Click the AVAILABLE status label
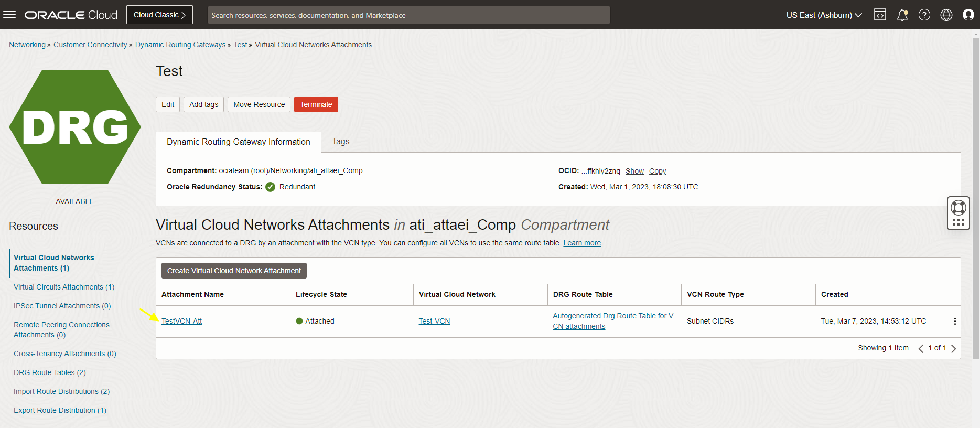This screenshot has width=980, height=428. pos(75,201)
